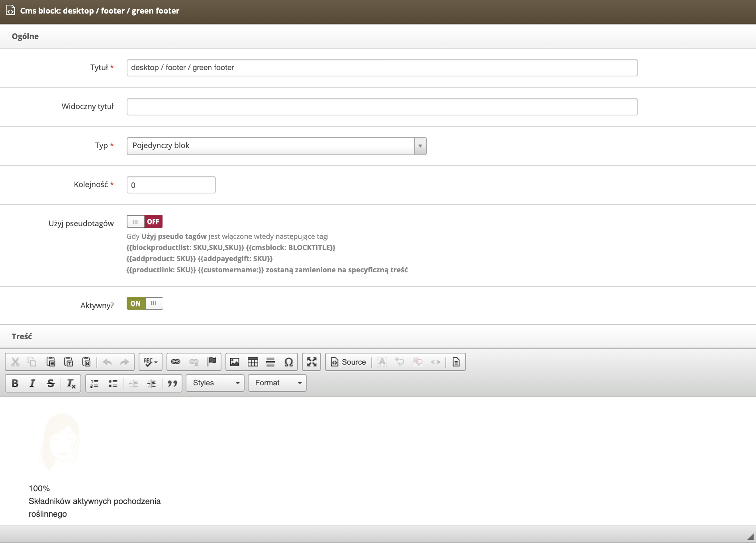The image size is (756, 543).
Task: Click the text '100%' in the editor
Action: pos(39,488)
